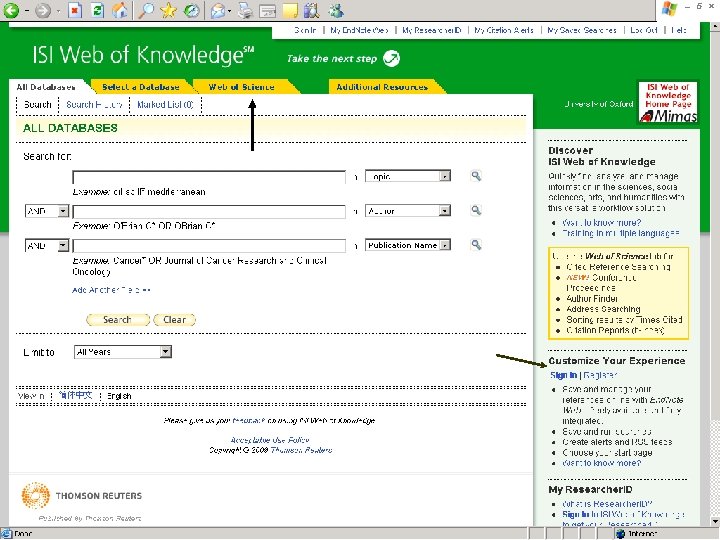Click Add Another Field link
The image size is (720, 540).
(x=111, y=290)
